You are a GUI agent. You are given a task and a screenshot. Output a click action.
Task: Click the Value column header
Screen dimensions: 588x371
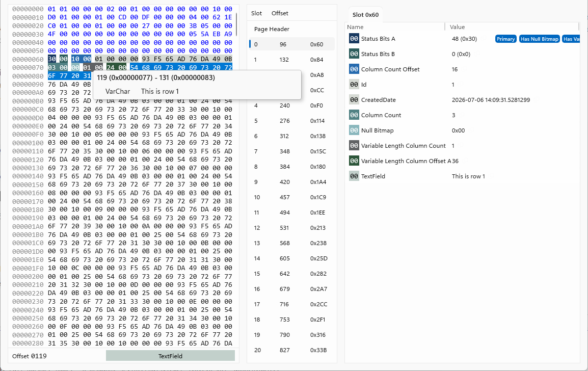tap(457, 27)
